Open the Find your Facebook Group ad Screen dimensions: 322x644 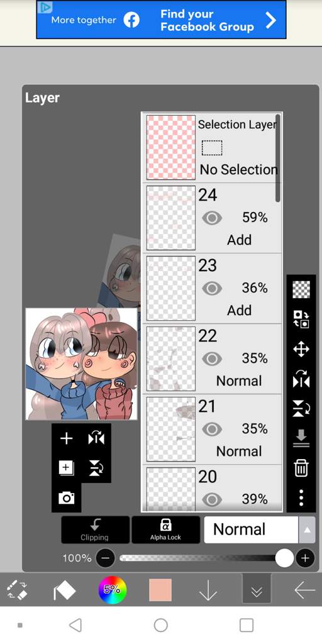pyautogui.click(x=162, y=19)
